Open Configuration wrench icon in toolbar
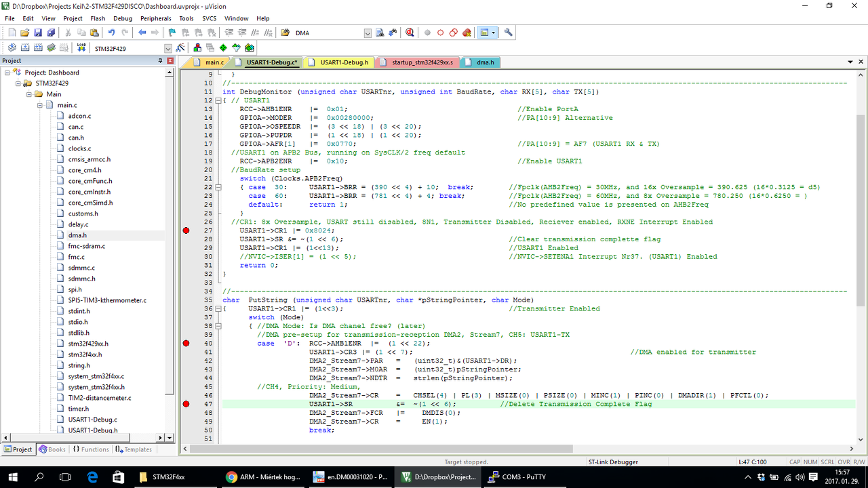 (x=509, y=33)
